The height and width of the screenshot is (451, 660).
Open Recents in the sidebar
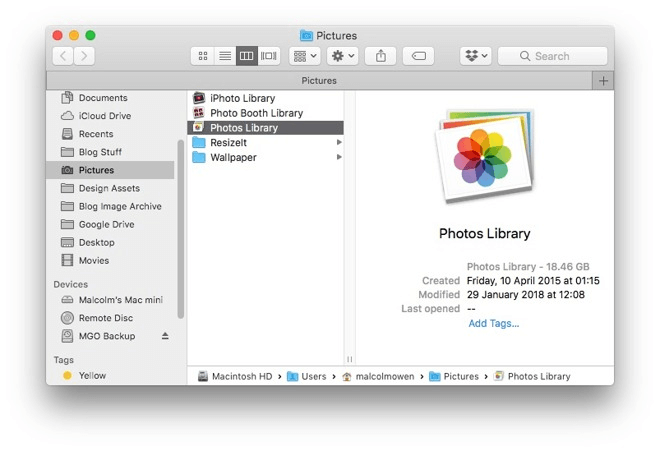(x=110, y=134)
